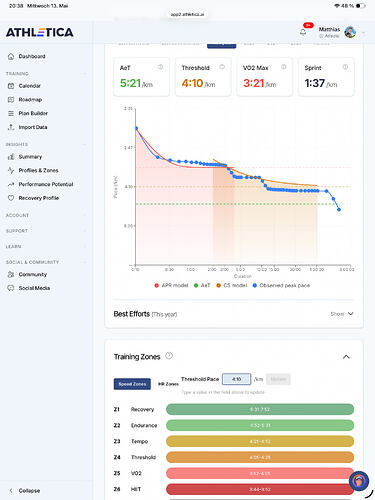Expand the Learn sidebar section

click(84, 247)
